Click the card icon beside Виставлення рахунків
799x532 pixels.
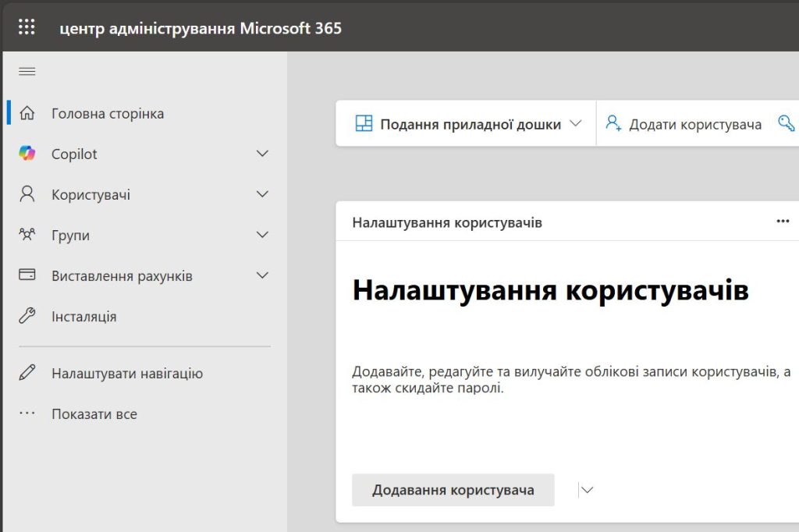[27, 275]
